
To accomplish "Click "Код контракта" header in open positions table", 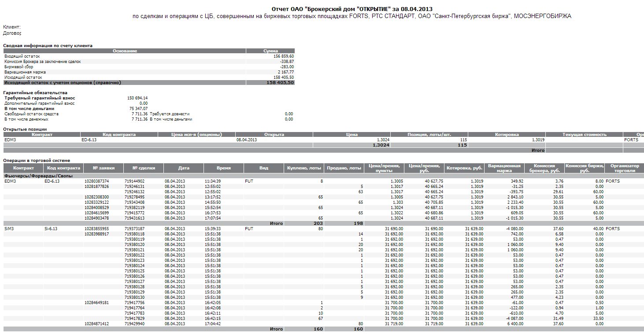I will 119,135.
